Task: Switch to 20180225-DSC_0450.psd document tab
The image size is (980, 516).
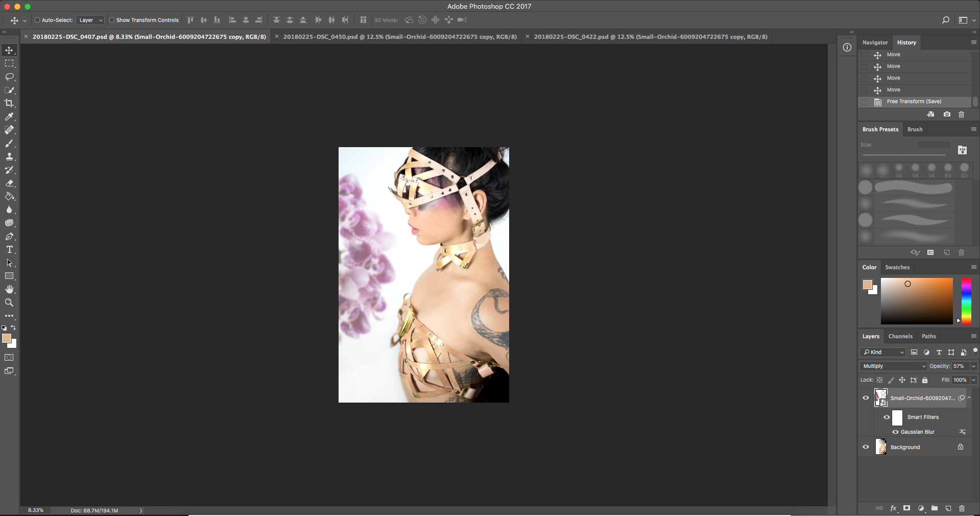Action: pos(399,37)
